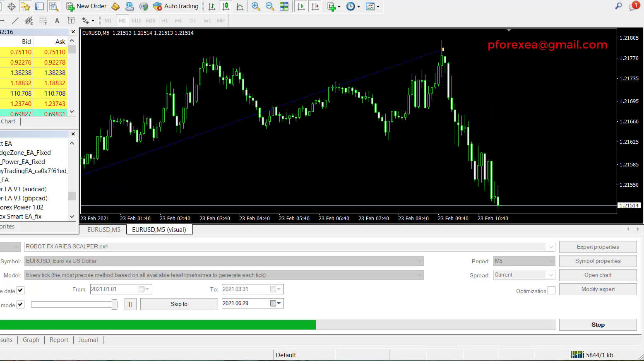Select the trendline drawing tool
The image size is (644, 361).
pos(16,20)
